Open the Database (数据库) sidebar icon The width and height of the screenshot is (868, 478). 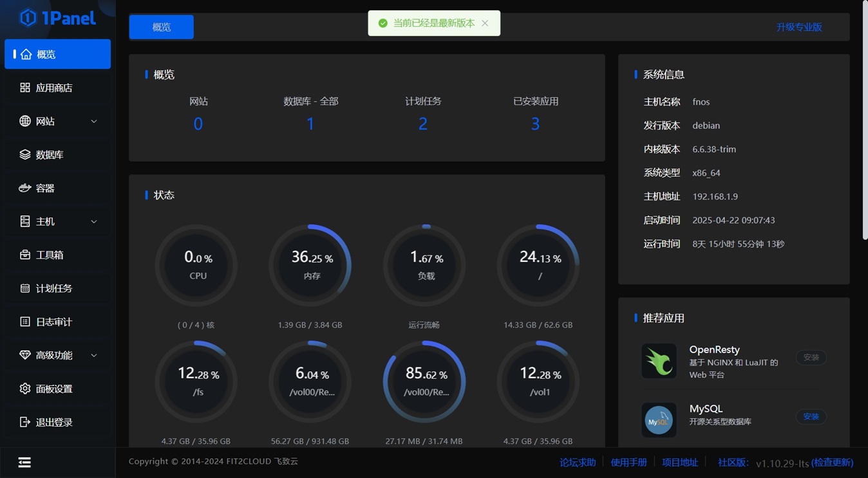[25, 154]
